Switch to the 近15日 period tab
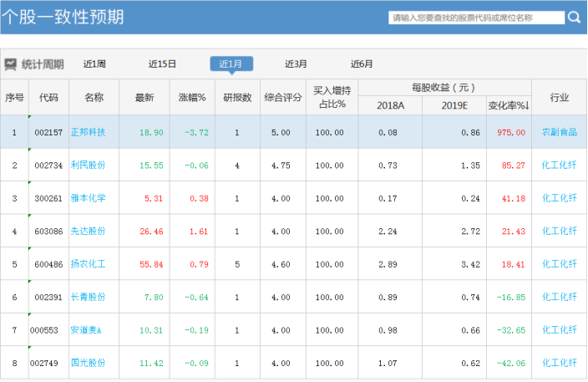 162,64
